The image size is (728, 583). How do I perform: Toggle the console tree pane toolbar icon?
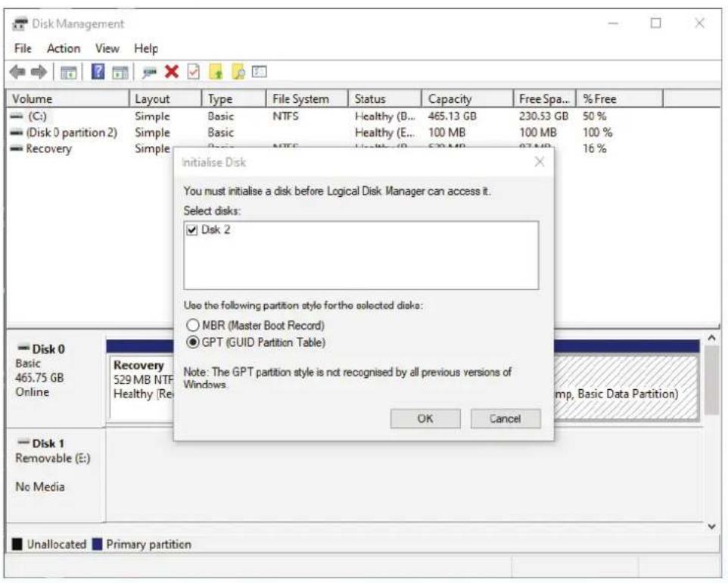coord(69,73)
